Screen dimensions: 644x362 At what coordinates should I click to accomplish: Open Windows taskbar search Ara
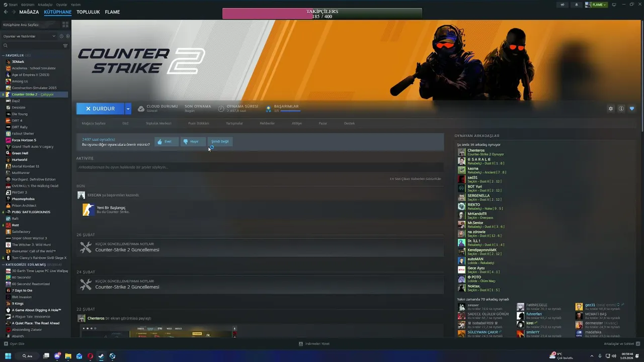click(x=27, y=356)
